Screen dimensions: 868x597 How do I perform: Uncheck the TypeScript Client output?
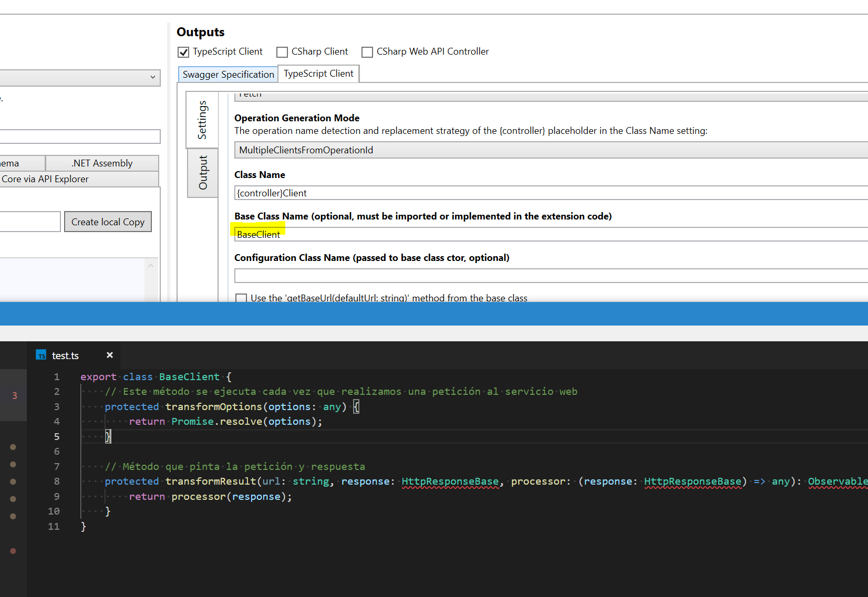[183, 51]
